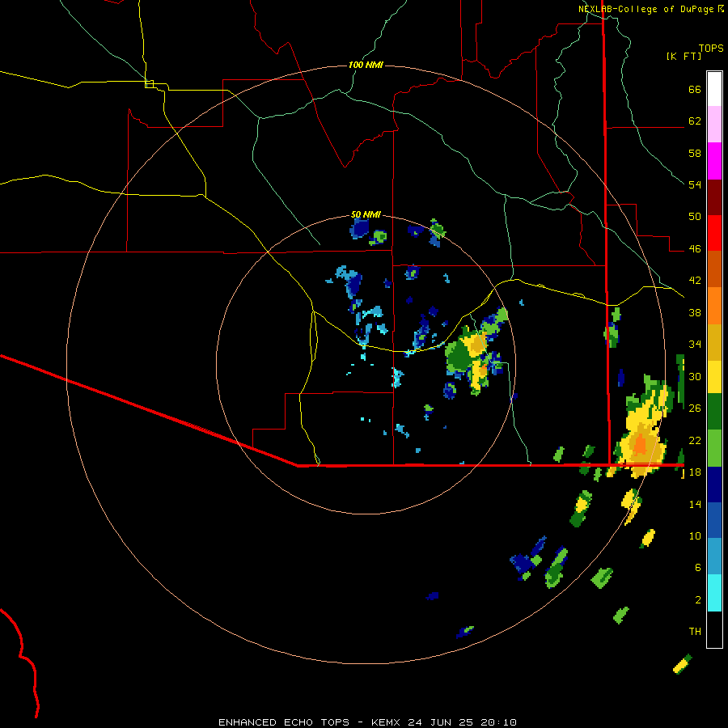Click the TOPS legend title

[x=711, y=49]
